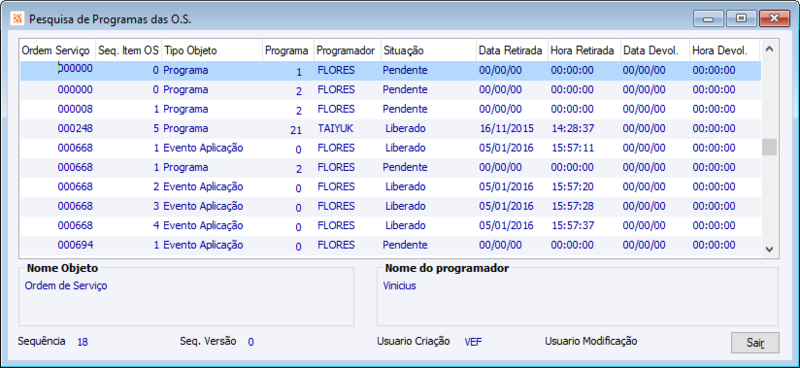
Task: Click the Programador column header
Action: (346, 51)
